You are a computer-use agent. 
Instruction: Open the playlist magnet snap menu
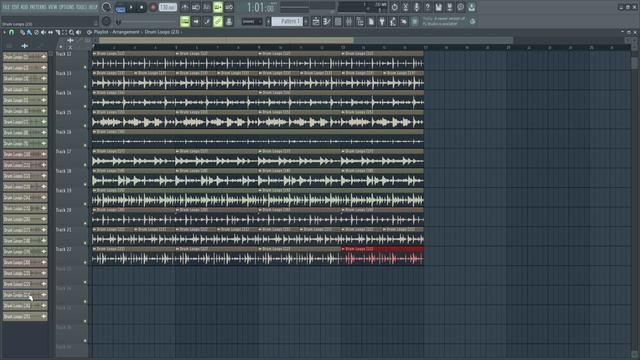coord(12,32)
